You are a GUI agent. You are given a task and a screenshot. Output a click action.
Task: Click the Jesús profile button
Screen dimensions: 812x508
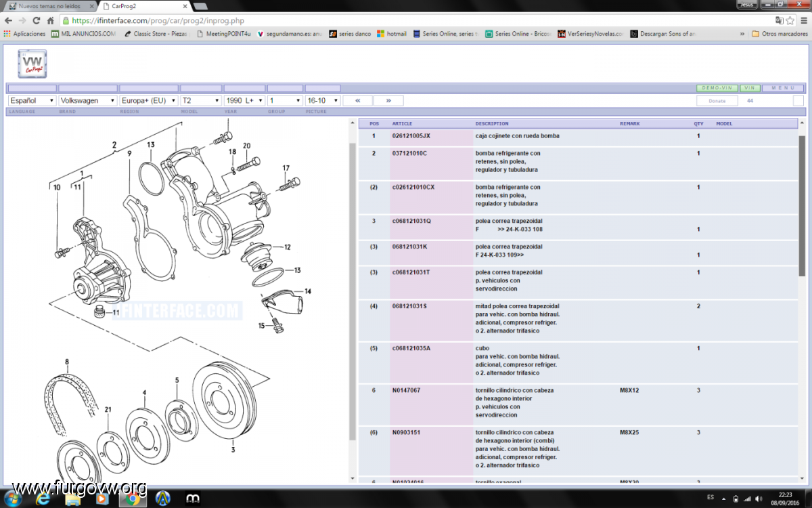click(x=748, y=4)
